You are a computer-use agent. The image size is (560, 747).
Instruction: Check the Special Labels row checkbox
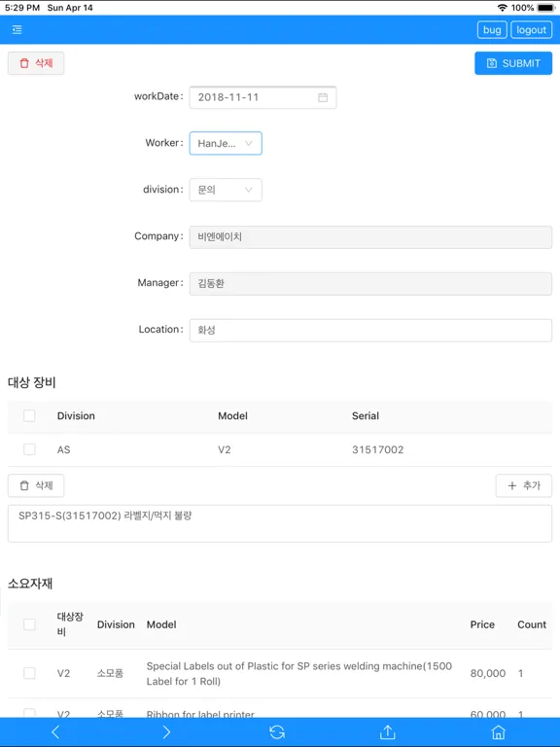29,673
